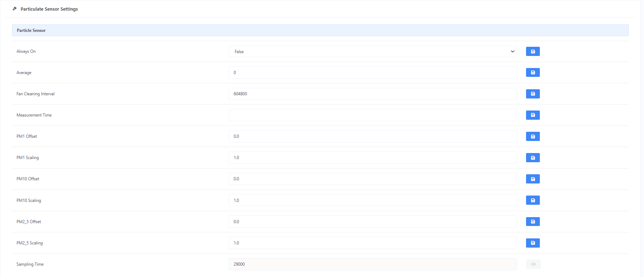Save the Fan Cleaning Interval value
This screenshot has height=277, width=644.
533,94
